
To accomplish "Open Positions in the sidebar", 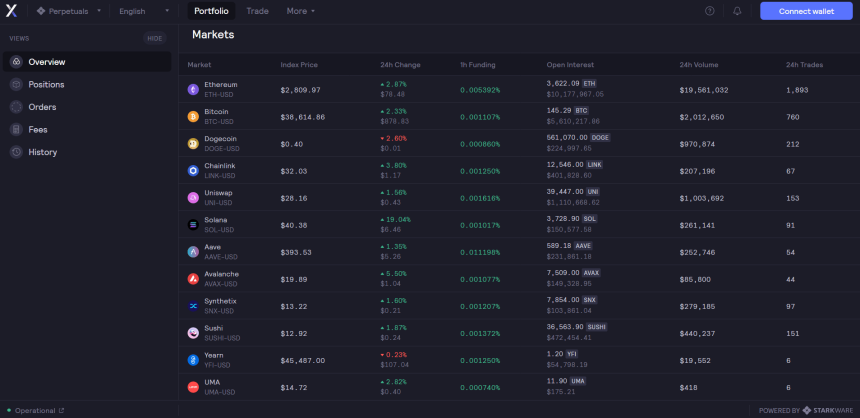I will click(x=46, y=84).
